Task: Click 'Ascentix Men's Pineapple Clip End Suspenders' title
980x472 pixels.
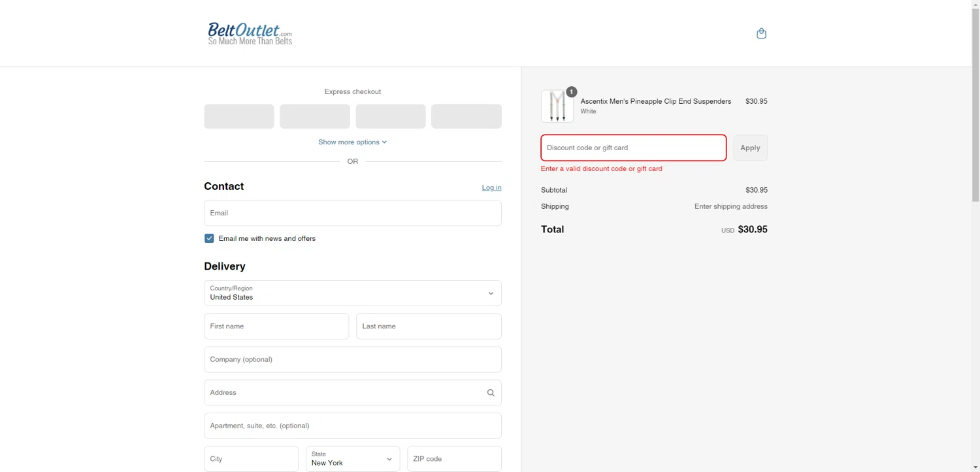Action: (656, 101)
